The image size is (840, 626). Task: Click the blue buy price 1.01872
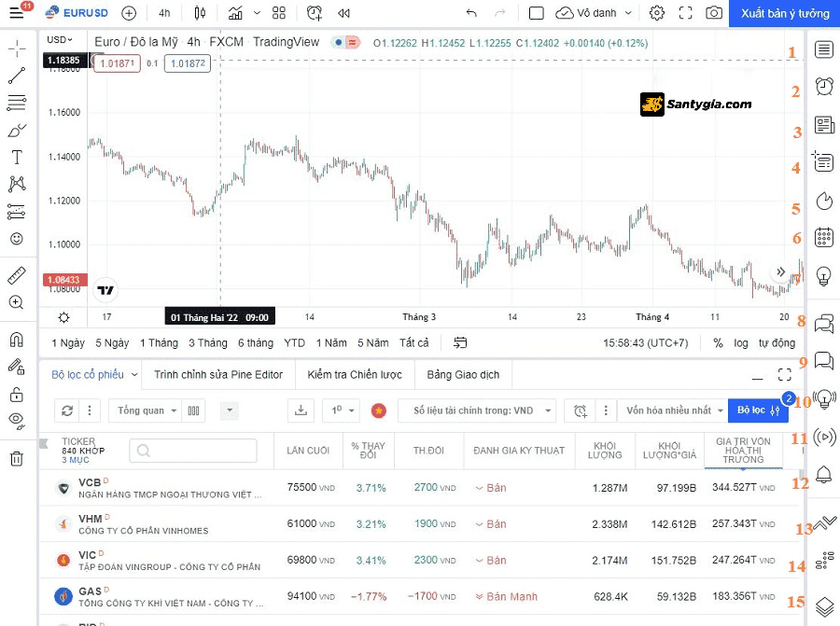(x=188, y=63)
